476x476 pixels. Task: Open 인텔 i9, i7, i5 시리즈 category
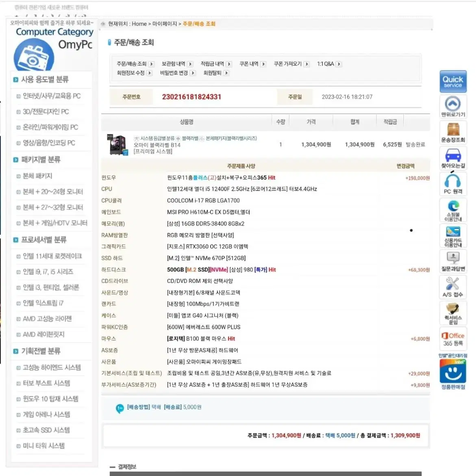[x=48, y=272]
